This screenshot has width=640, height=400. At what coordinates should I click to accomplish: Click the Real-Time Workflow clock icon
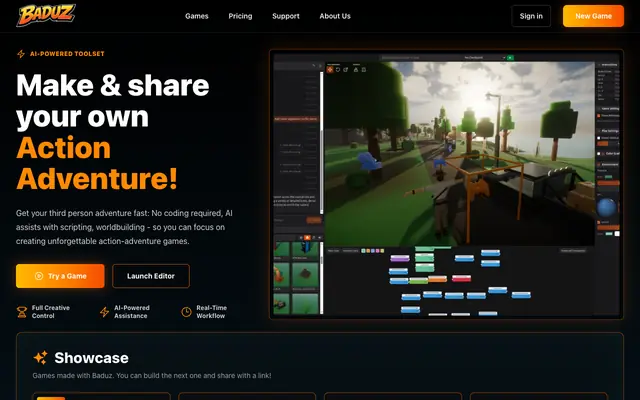[x=187, y=312]
